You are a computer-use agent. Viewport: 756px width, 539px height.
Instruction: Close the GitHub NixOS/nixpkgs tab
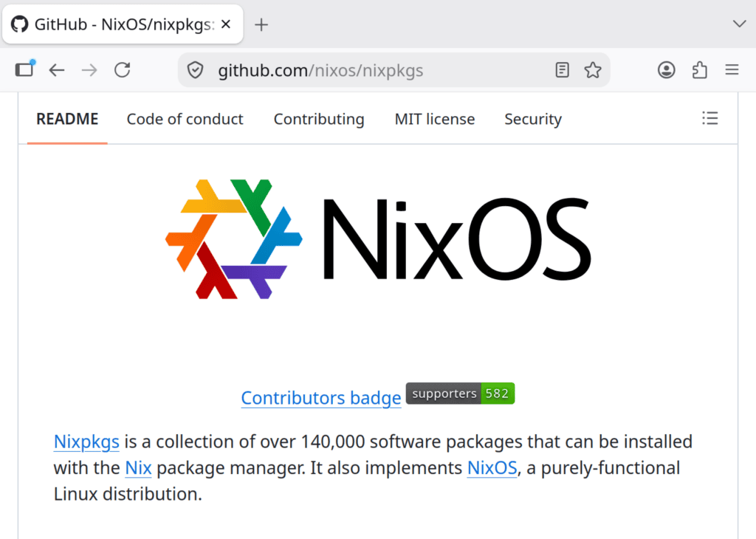coord(226,24)
